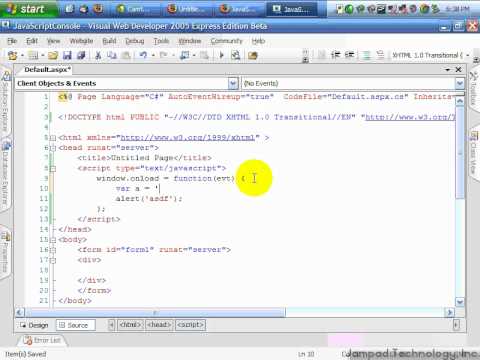Start debugging with the play arrow icon
Viewport: 480px width, 360px height.
(x=221, y=55)
